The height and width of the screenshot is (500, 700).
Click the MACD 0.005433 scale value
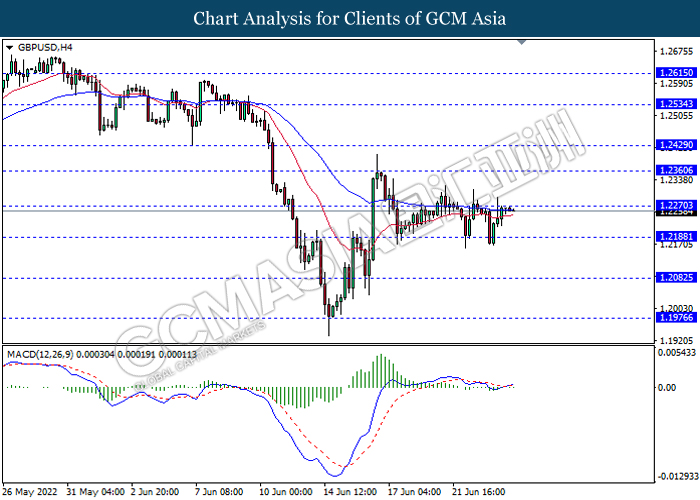click(x=677, y=353)
